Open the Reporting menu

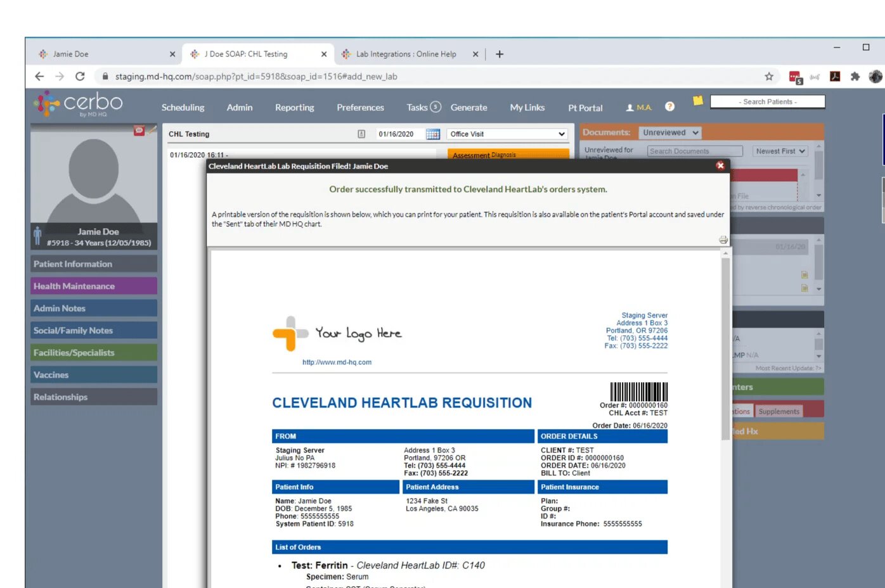pos(294,108)
